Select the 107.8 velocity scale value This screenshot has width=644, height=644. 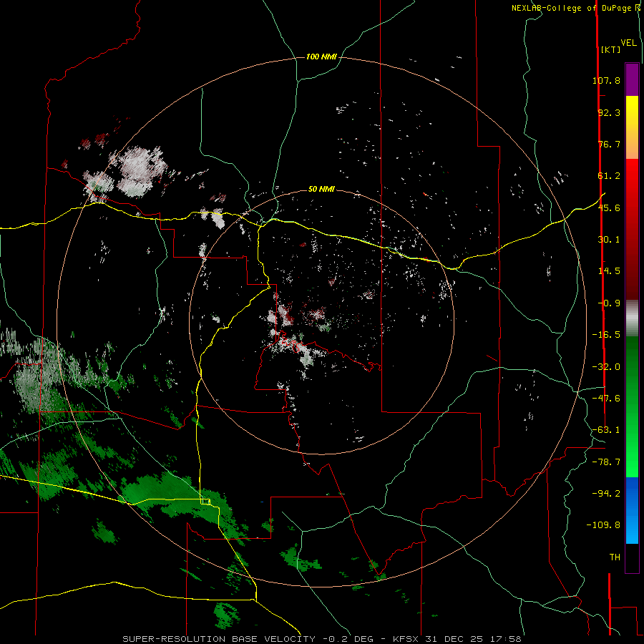tap(606, 80)
